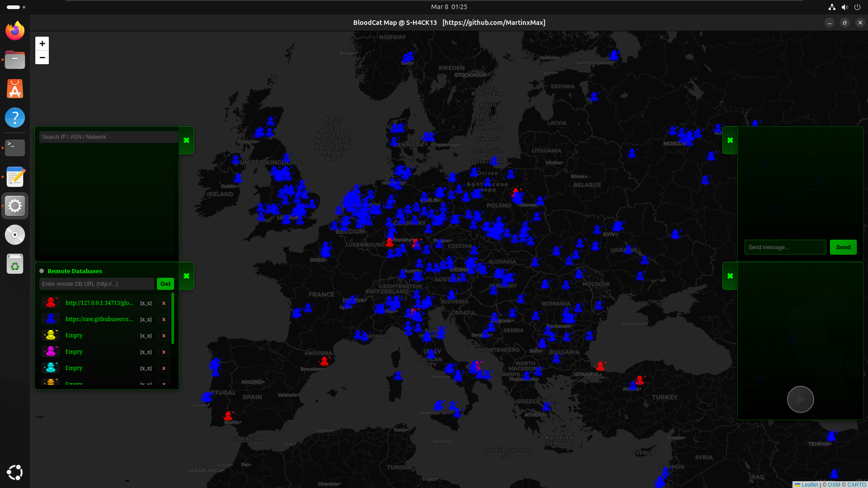Zoom out on the map

pos(42,57)
